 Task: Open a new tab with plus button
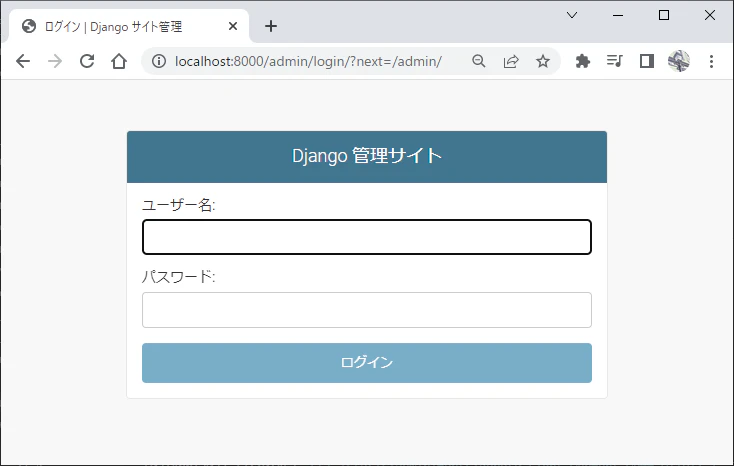tap(271, 26)
